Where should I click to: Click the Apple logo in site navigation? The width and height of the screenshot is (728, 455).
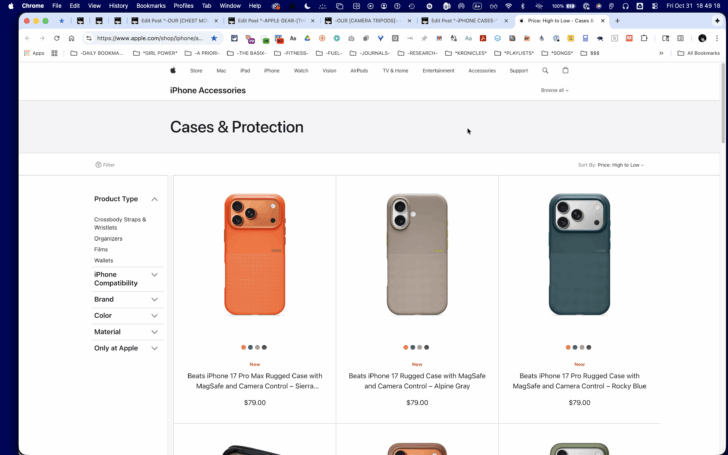(x=173, y=71)
